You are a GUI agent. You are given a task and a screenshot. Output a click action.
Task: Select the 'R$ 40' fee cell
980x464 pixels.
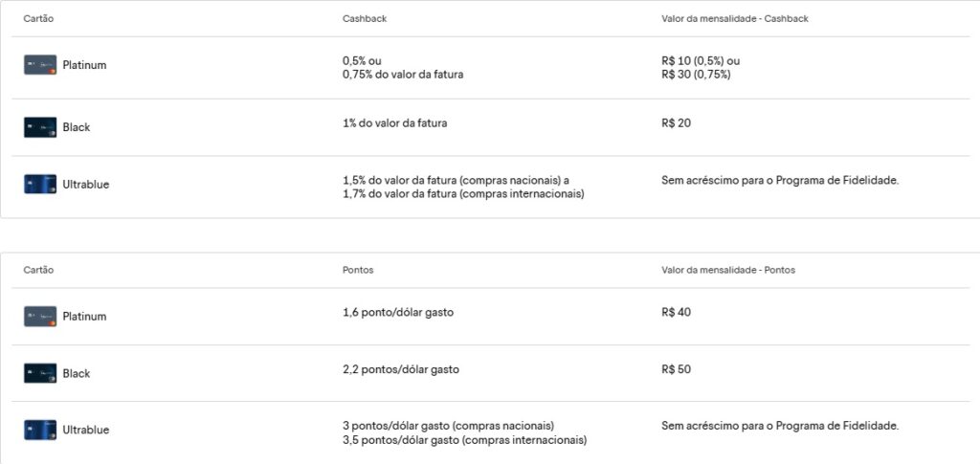[x=676, y=312]
